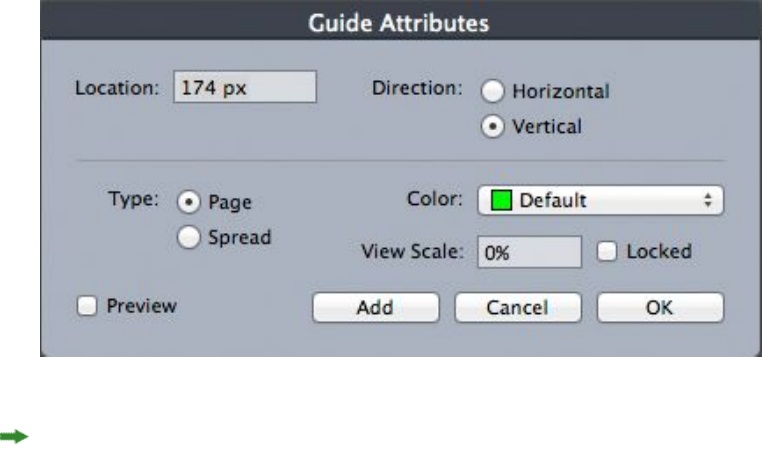The image size is (762, 458).
Task: Enable the Locked checkbox
Action: pyautogui.click(x=607, y=252)
